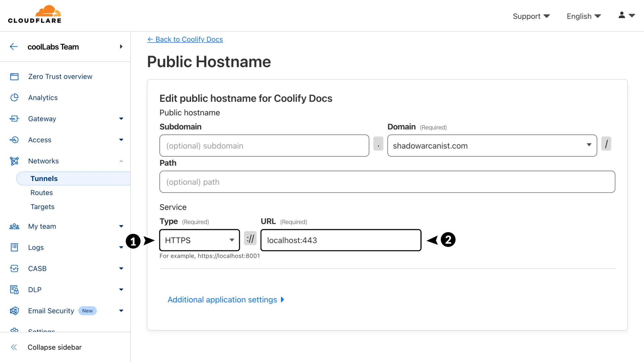Follow the Back to Coolify Docs link
644x362 pixels.
click(x=185, y=39)
